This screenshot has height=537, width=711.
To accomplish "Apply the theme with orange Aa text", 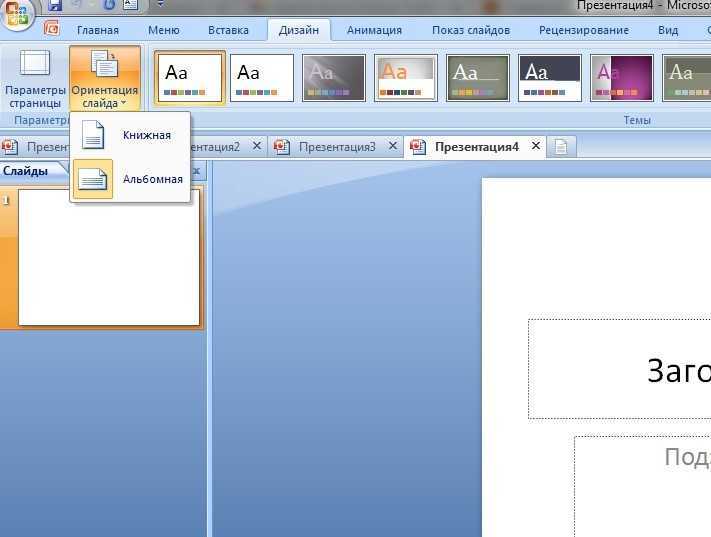I will point(406,78).
